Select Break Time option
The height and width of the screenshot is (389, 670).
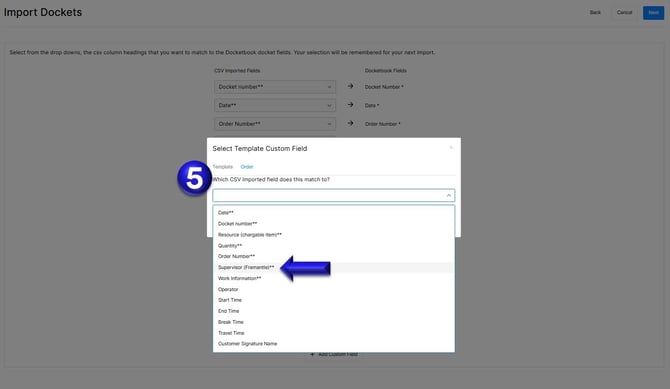coord(334,322)
